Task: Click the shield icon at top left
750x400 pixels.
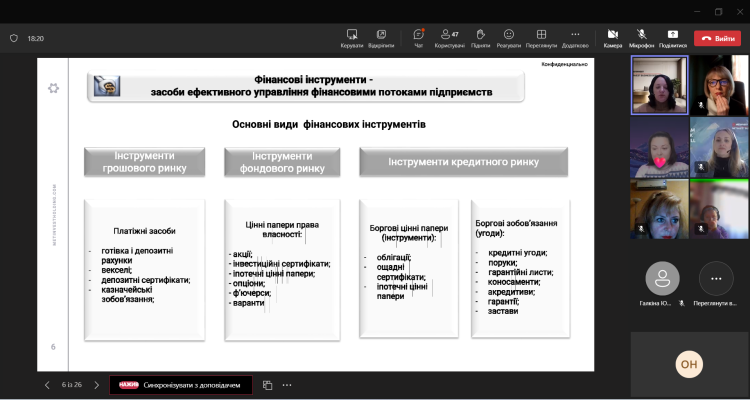Action: (14, 38)
